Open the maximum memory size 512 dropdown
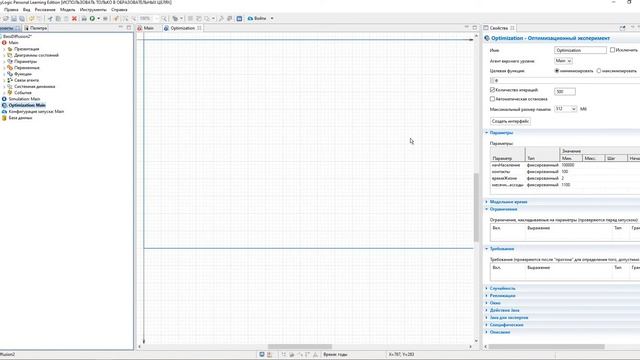This screenshot has width=640, height=360. [565, 109]
